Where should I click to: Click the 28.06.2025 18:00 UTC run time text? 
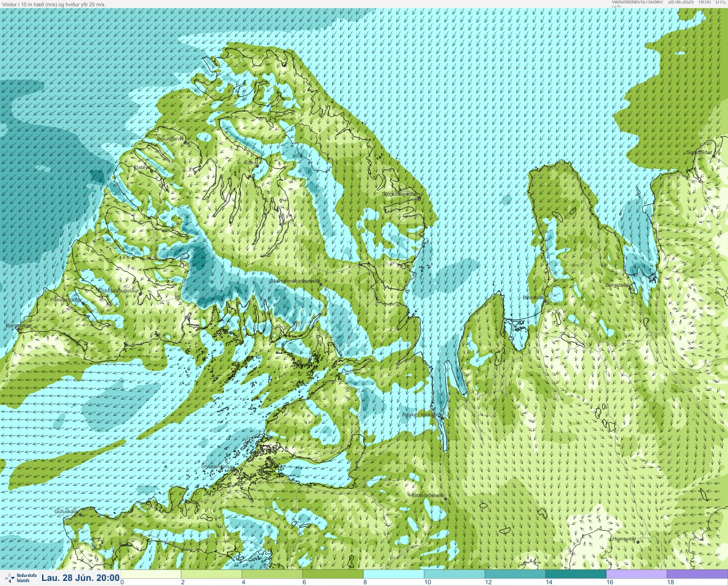pyautogui.click(x=697, y=2)
